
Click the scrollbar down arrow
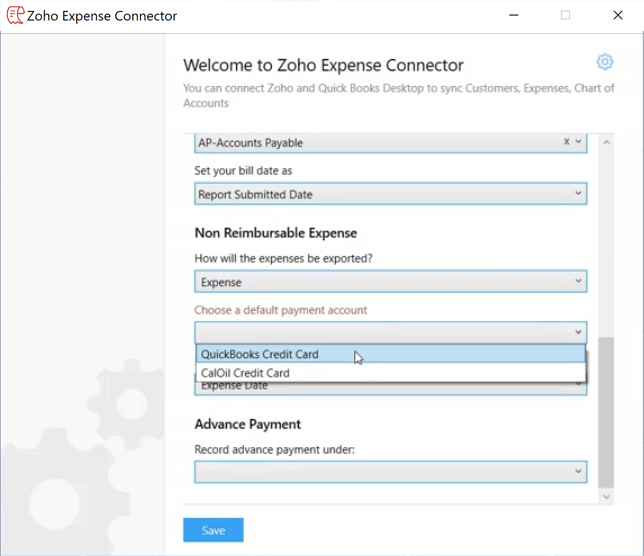pyautogui.click(x=605, y=495)
